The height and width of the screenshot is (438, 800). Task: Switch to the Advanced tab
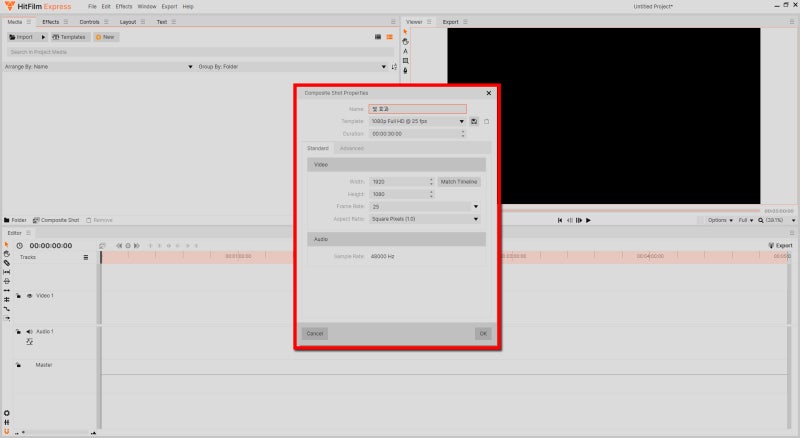click(x=352, y=149)
